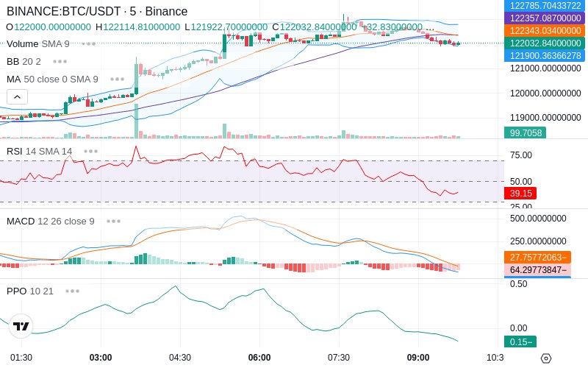
Task: Click the Low value L121922.70000000
Action: coord(226,27)
